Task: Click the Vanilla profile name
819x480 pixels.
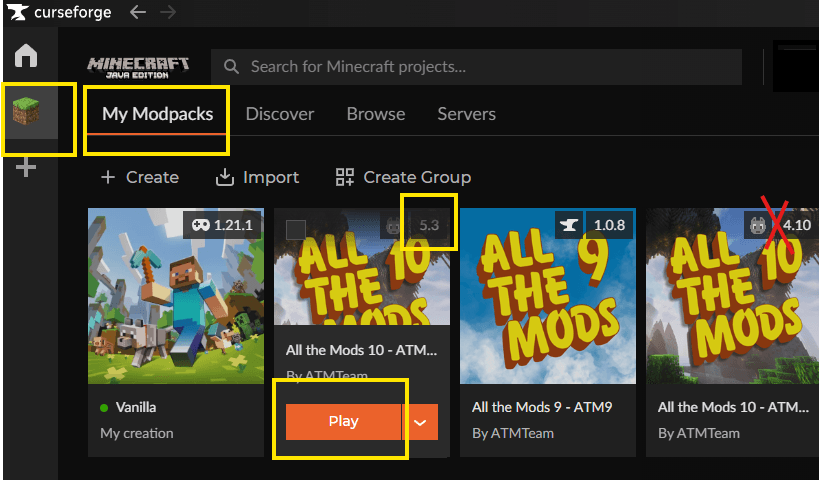Action: (136, 407)
